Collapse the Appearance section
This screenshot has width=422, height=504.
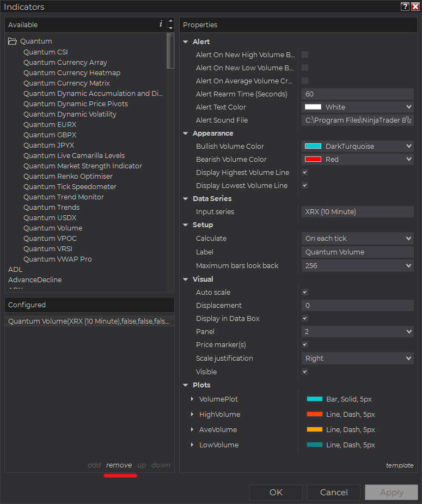[x=186, y=133]
